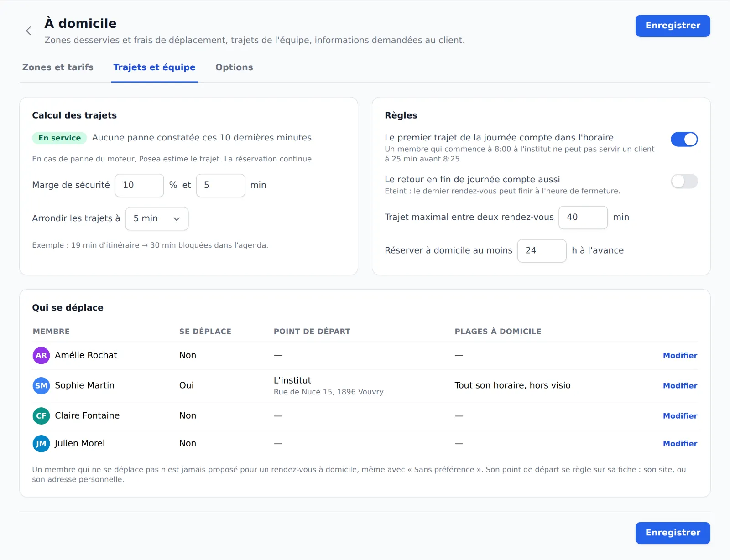The image size is (730, 560).
Task: Click Modifier for Amélie Rochat
Action: pos(680,356)
